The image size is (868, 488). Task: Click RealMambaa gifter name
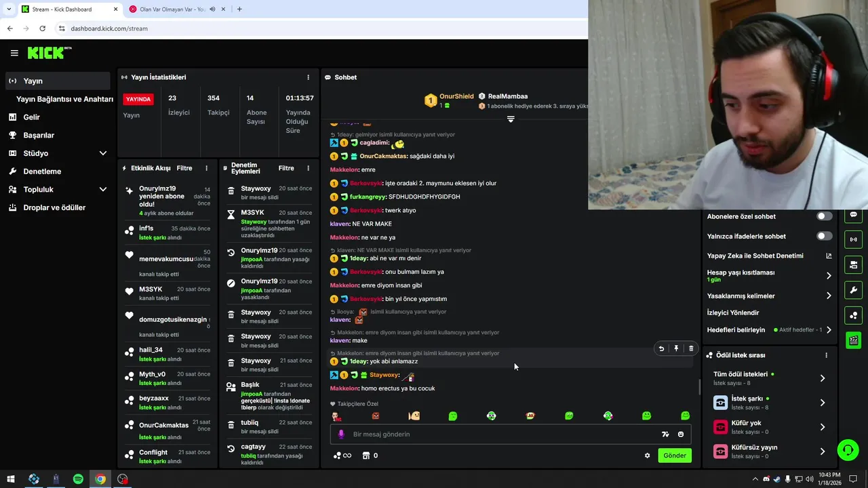(x=507, y=96)
